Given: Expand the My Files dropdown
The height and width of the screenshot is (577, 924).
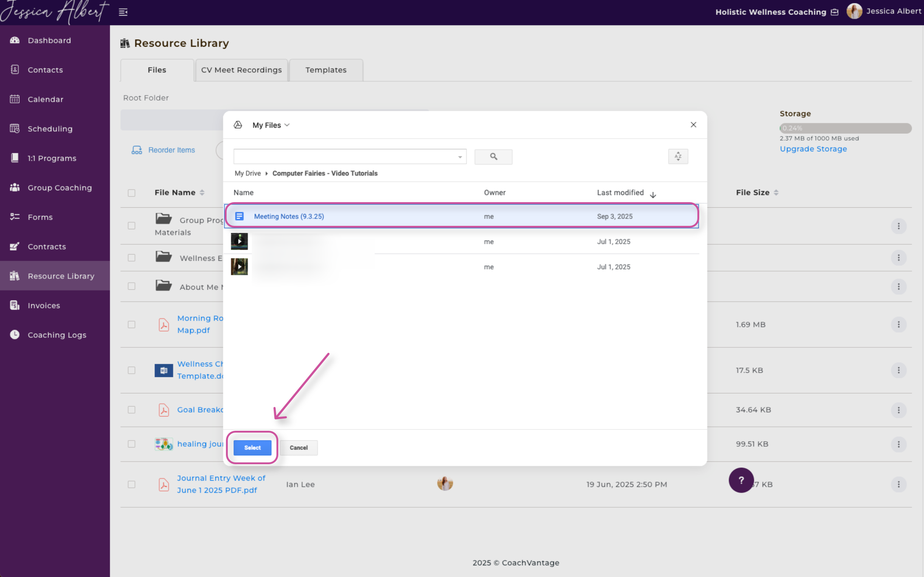Looking at the screenshot, I should pos(271,125).
